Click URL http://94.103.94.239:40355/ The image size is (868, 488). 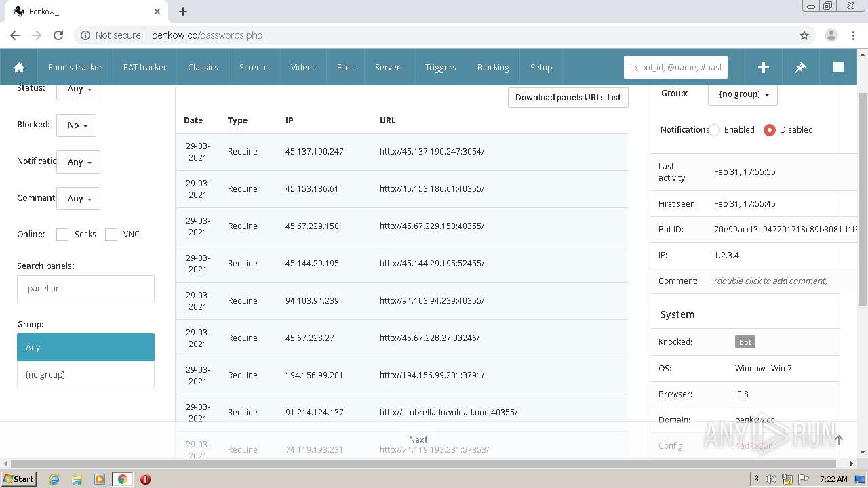432,301
